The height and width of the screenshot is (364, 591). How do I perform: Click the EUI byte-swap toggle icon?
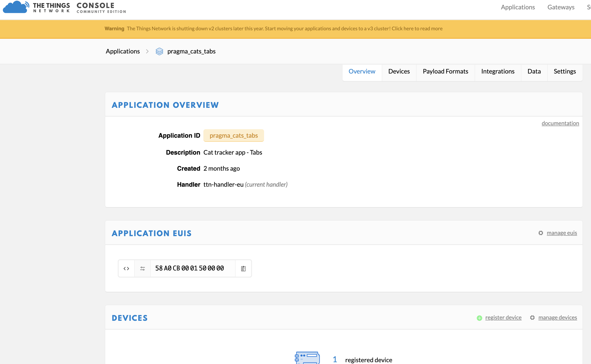click(x=142, y=268)
